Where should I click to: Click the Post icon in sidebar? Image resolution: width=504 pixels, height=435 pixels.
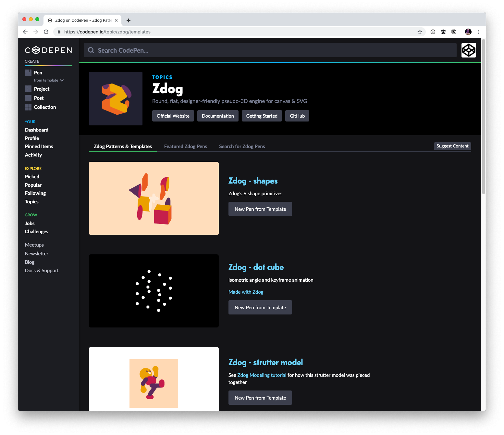[28, 98]
